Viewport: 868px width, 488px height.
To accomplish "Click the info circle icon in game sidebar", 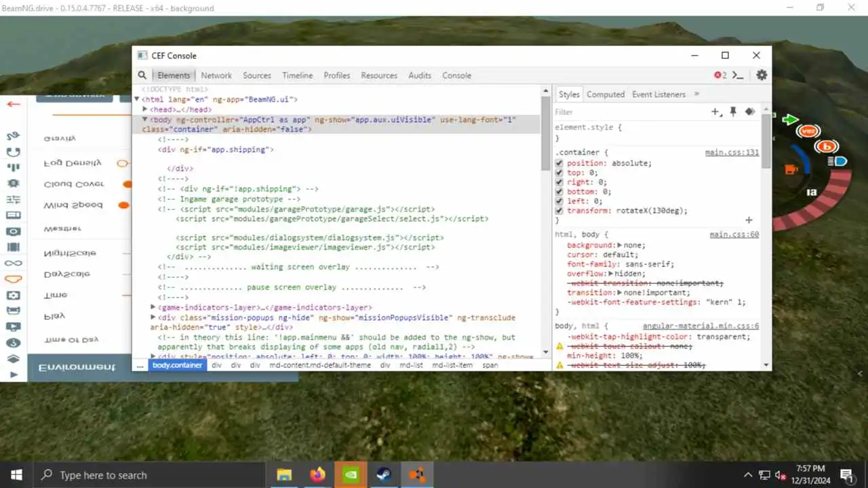I will point(13,343).
